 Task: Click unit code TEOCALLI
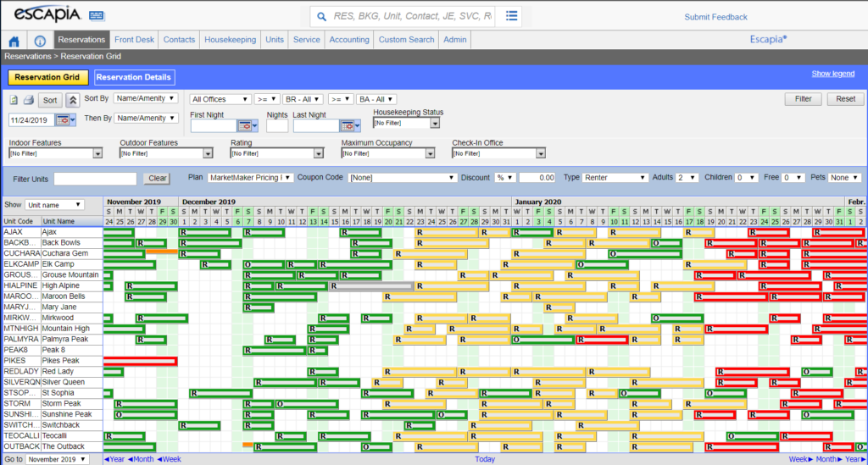click(21, 435)
